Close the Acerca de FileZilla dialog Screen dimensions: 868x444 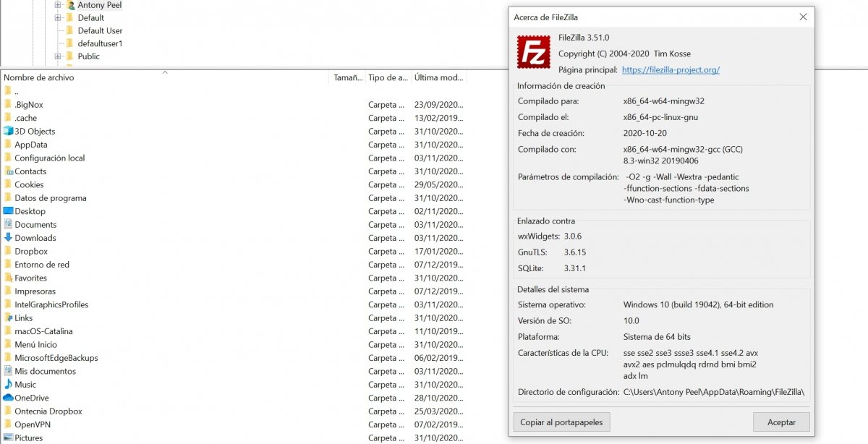pos(803,17)
